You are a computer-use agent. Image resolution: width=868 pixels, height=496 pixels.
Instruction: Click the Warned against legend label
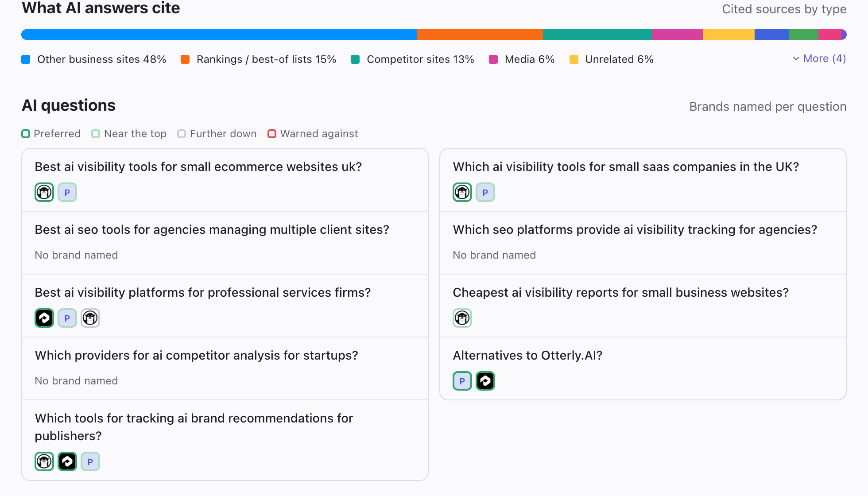[x=313, y=134]
